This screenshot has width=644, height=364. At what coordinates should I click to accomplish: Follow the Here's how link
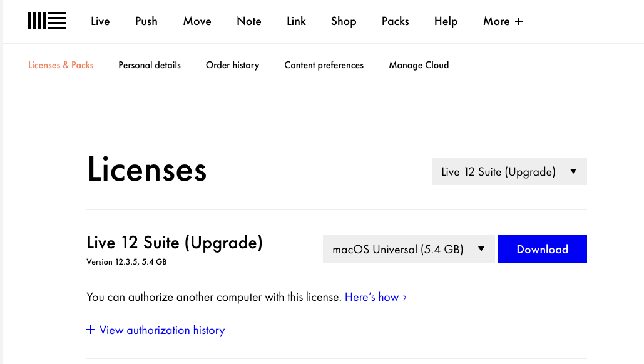coord(374,297)
